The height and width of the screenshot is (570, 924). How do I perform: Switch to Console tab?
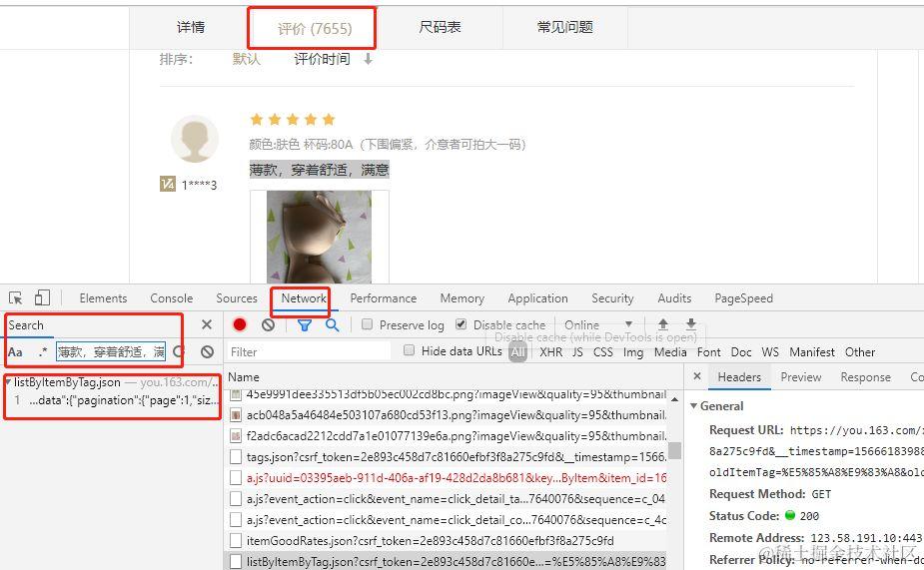[172, 298]
